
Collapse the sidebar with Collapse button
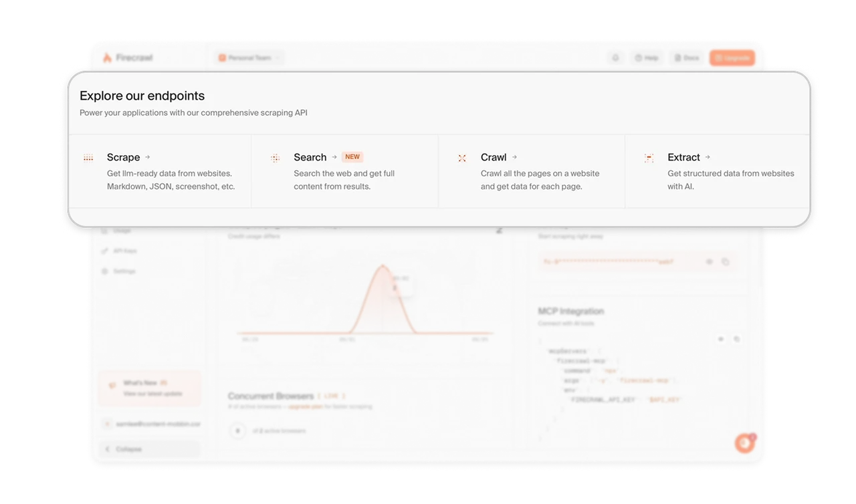tap(149, 449)
